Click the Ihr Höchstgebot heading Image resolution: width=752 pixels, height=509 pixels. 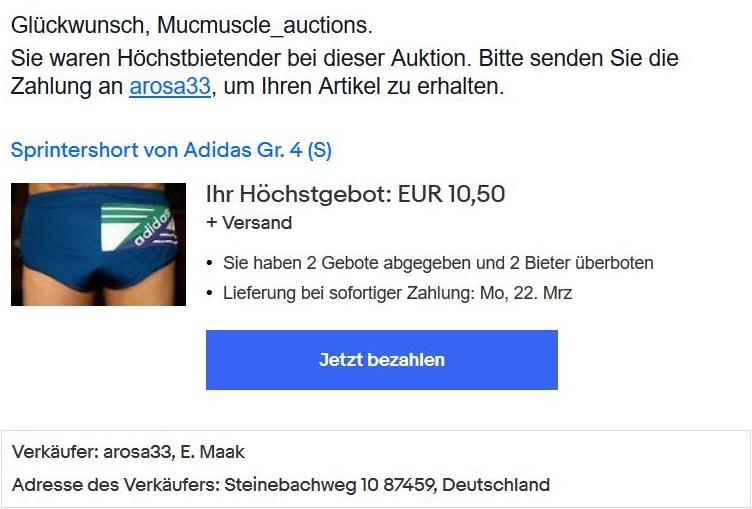355,194
